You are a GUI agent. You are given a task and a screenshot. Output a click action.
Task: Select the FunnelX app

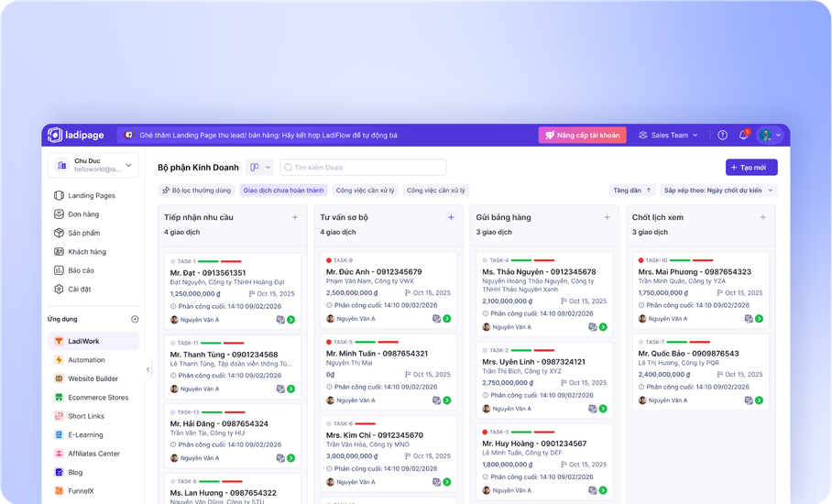pos(93,491)
